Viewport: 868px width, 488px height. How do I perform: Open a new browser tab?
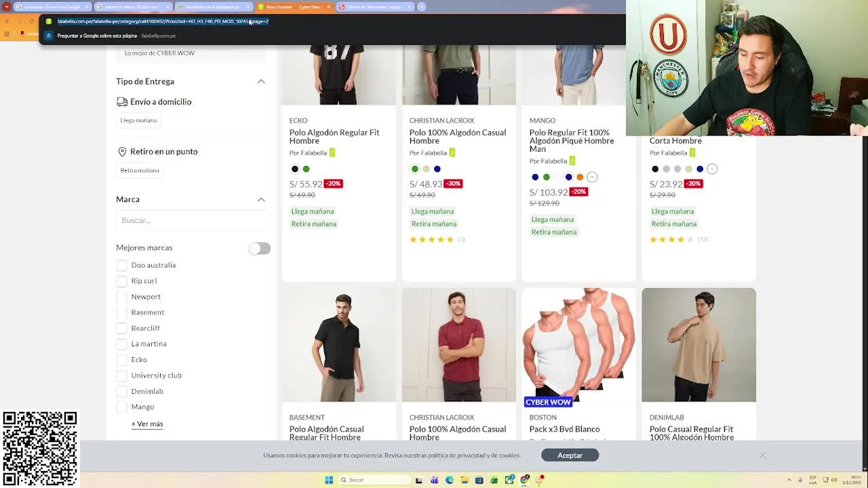[x=421, y=7]
